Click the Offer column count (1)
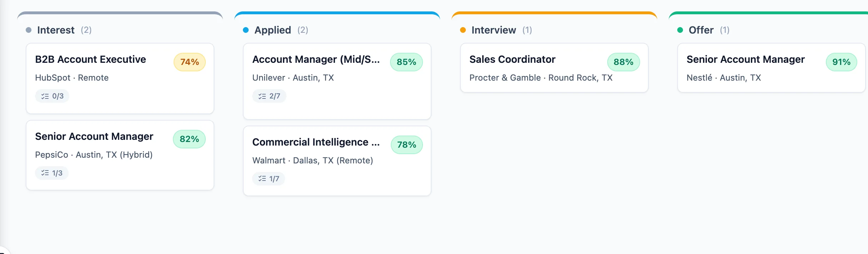 (x=725, y=30)
